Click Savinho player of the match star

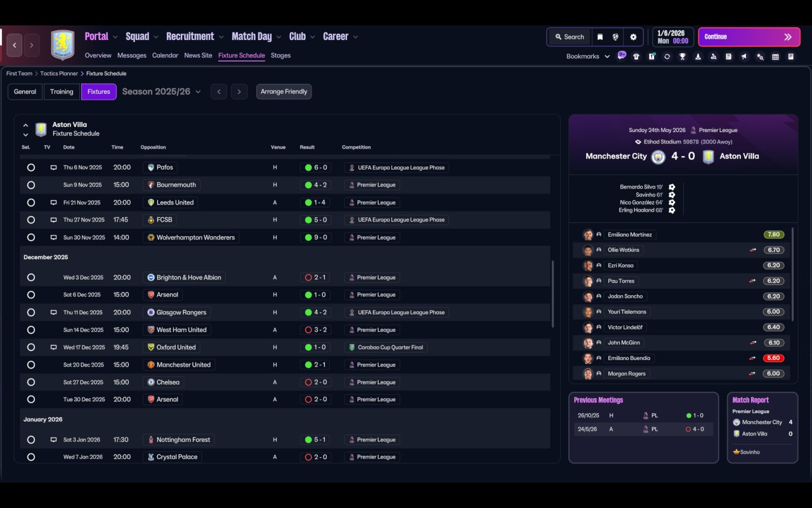pyautogui.click(x=737, y=452)
